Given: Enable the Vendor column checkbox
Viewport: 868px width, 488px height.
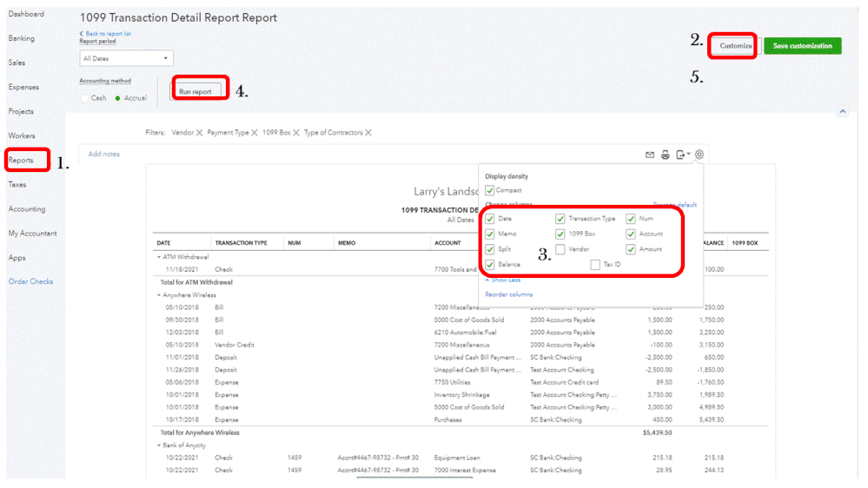Looking at the screenshot, I should point(560,249).
